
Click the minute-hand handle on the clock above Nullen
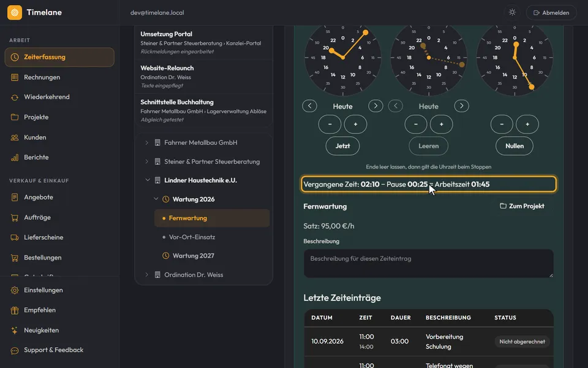(532, 86)
